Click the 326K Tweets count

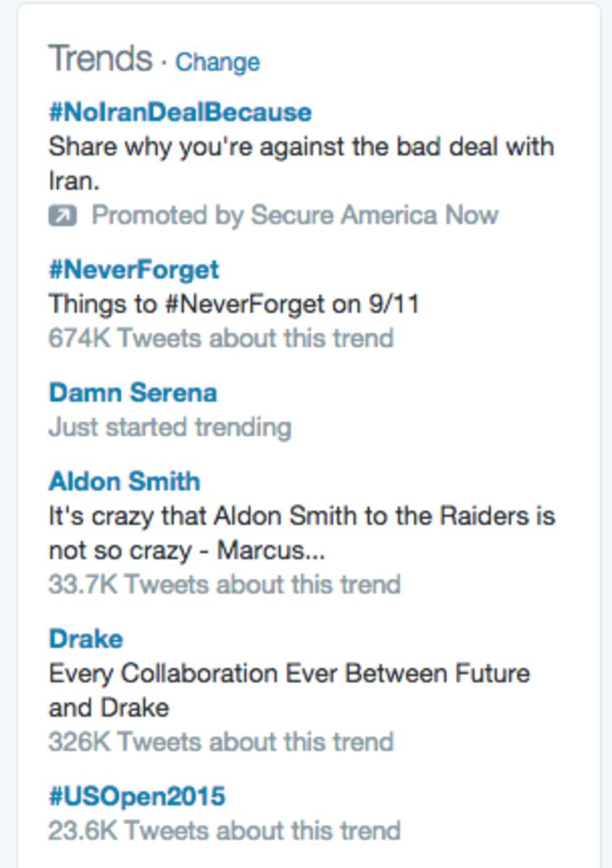coord(221,741)
